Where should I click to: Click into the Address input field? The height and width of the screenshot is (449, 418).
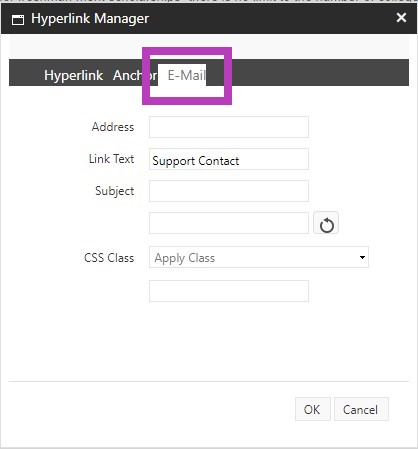229,127
